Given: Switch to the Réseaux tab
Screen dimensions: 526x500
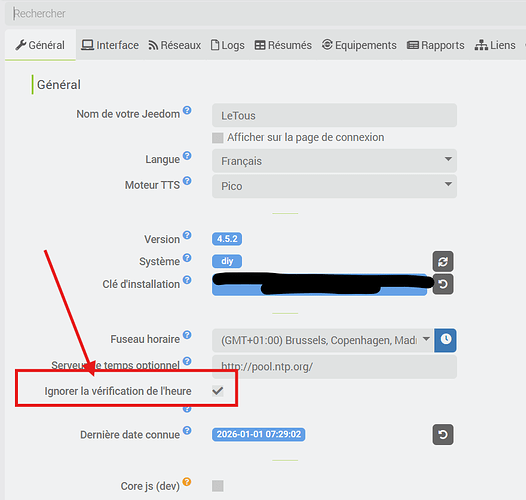Looking at the screenshot, I should (x=175, y=45).
